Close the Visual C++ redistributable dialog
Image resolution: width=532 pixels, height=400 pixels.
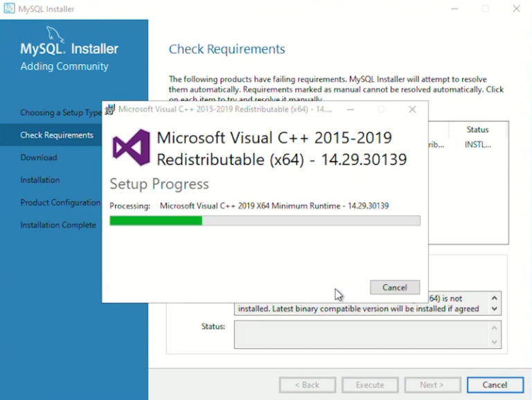(x=412, y=110)
